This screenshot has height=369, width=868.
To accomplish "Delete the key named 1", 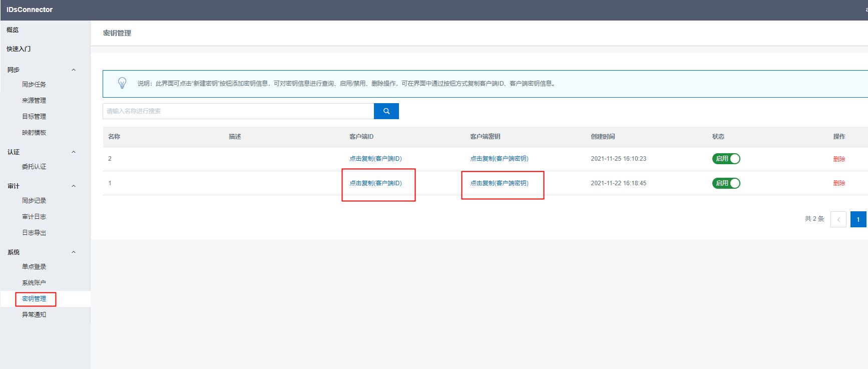I will tap(839, 183).
